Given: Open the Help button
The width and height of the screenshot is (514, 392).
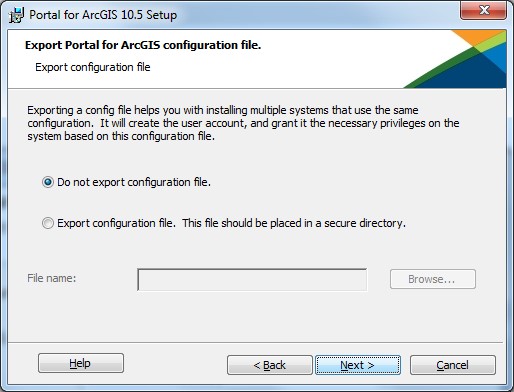Looking at the screenshot, I should 81,363.
